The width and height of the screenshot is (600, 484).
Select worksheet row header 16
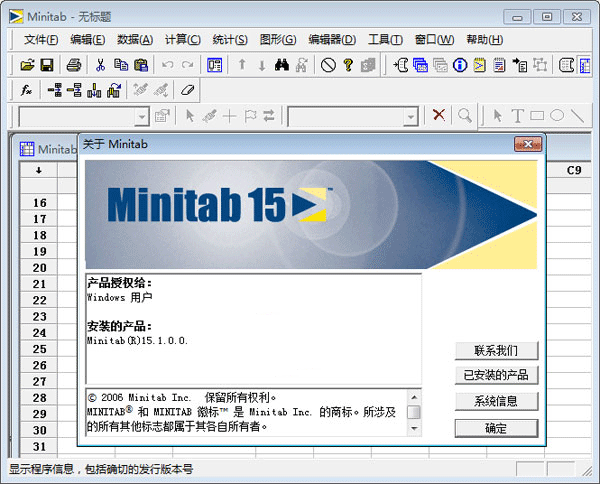pyautogui.click(x=39, y=203)
